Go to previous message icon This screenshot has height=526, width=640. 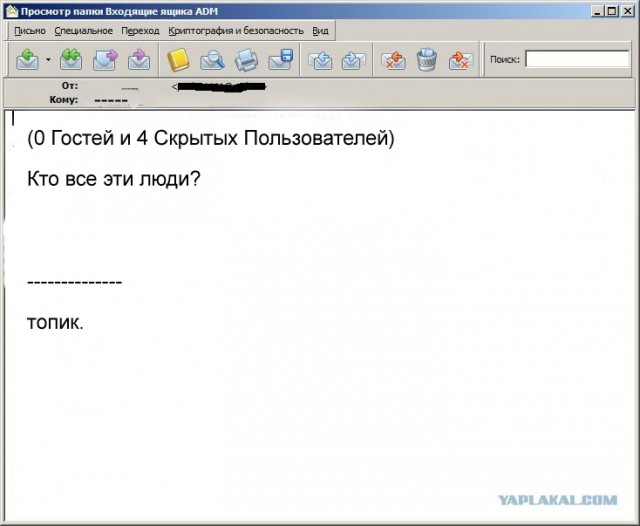point(320,60)
